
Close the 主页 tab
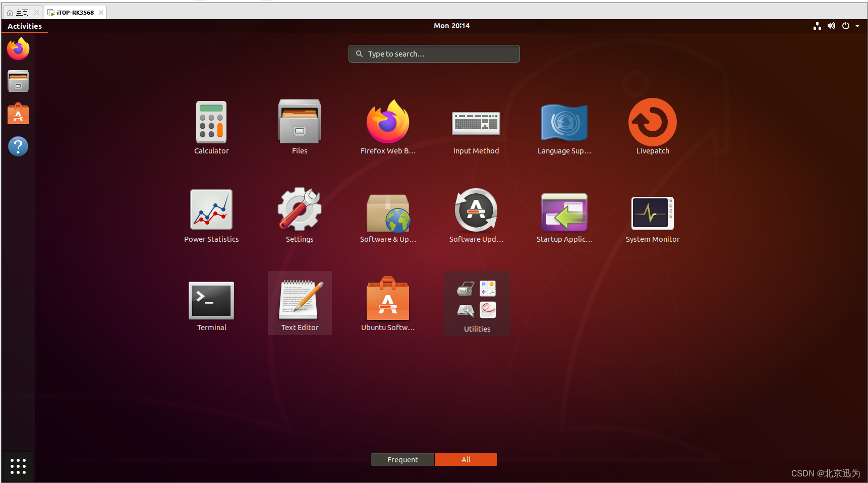[x=36, y=13]
